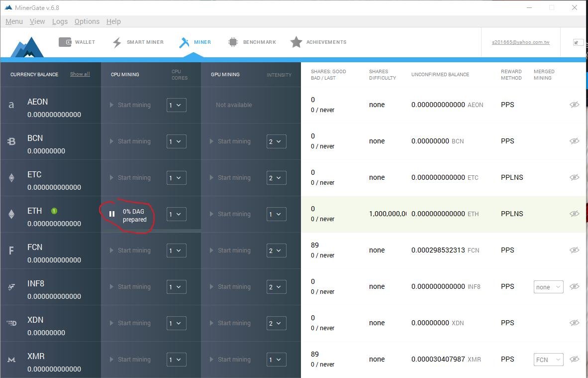The height and width of the screenshot is (378, 588).
Task: Toggle visibility of XMR row
Action: (574, 359)
